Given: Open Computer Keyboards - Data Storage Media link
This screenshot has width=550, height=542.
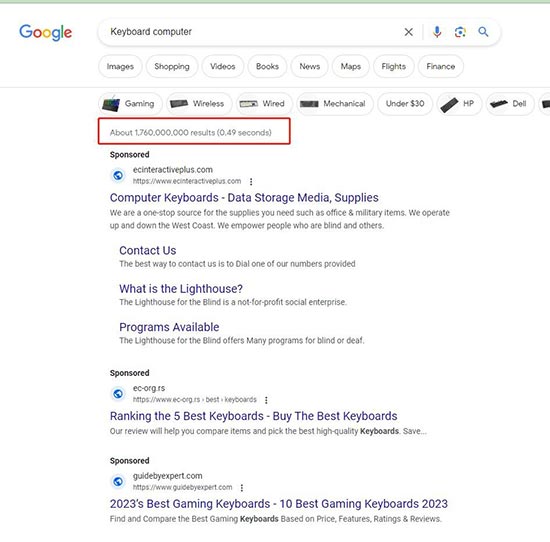Looking at the screenshot, I should point(244,198).
